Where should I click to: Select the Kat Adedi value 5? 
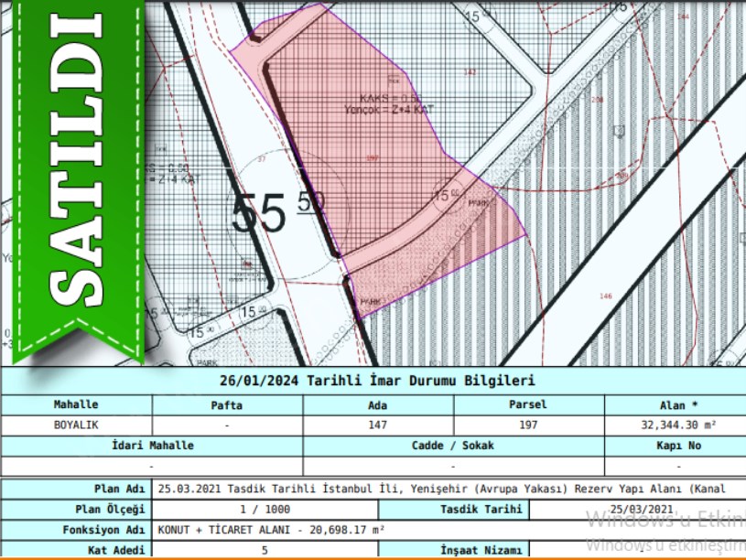point(264,550)
